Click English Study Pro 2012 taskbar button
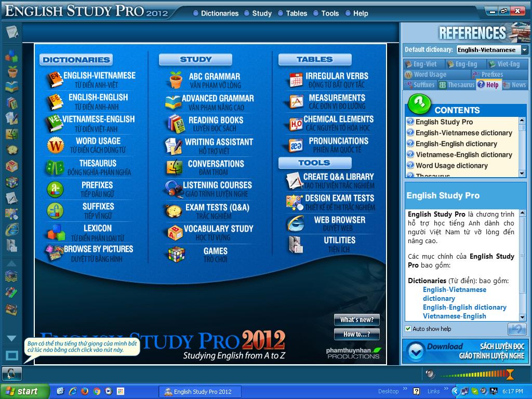 pos(200,392)
